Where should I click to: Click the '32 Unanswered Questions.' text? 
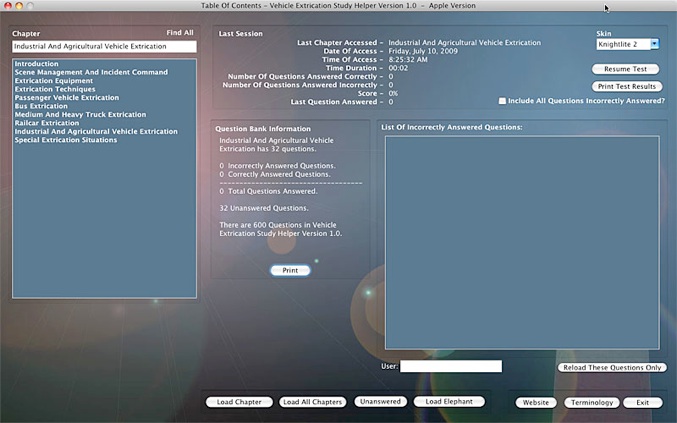(x=264, y=208)
